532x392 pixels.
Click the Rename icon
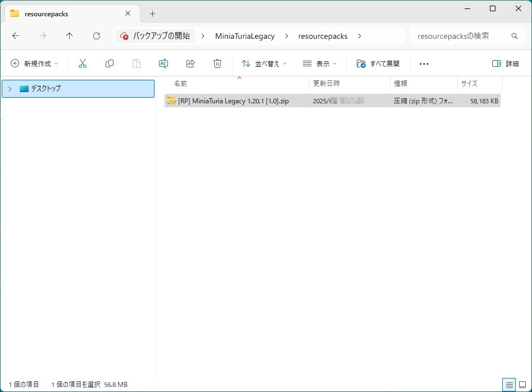(163, 63)
